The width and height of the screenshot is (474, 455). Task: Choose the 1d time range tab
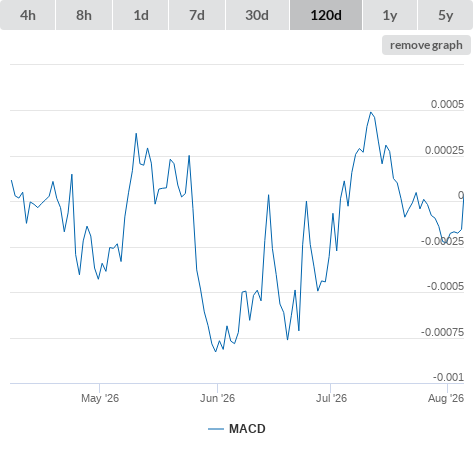pyautogui.click(x=141, y=15)
